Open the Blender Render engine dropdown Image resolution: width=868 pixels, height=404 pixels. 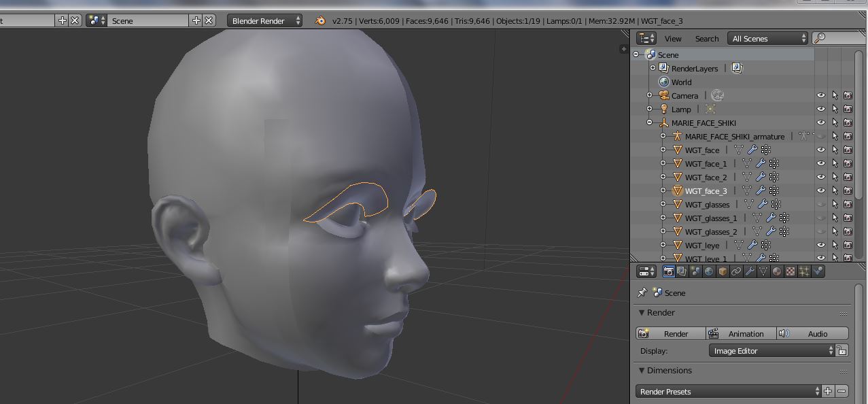point(265,20)
